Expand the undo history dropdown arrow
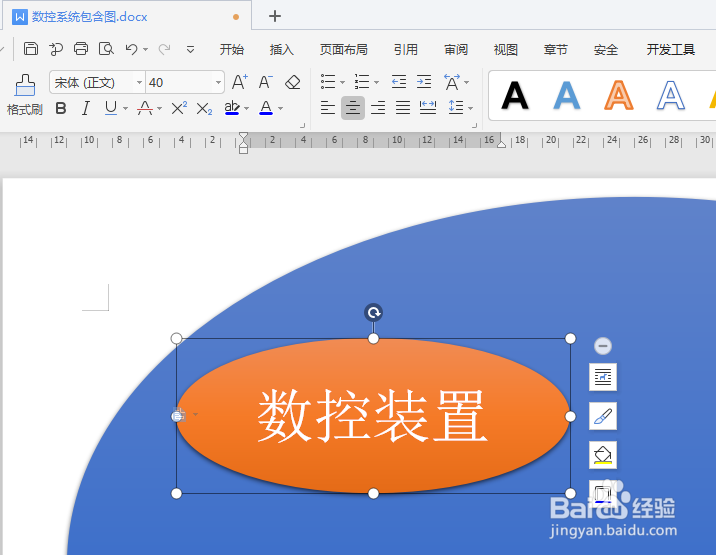Viewport: 716px width, 555px height. click(145, 49)
